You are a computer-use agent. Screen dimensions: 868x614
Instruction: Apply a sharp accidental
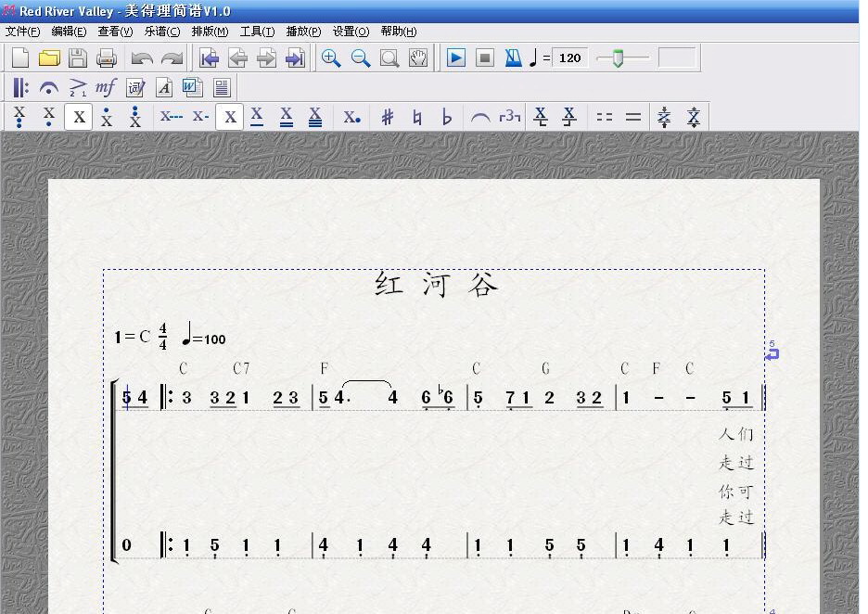(x=388, y=117)
